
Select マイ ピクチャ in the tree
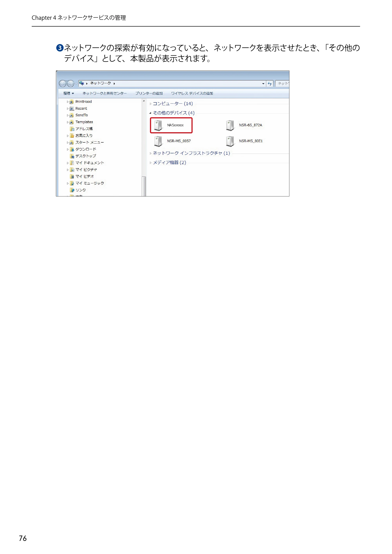coord(86,170)
